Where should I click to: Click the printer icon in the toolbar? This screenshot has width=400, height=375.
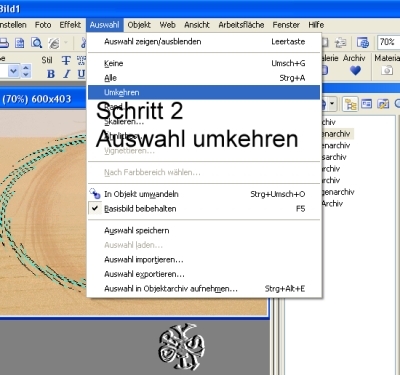(3, 43)
